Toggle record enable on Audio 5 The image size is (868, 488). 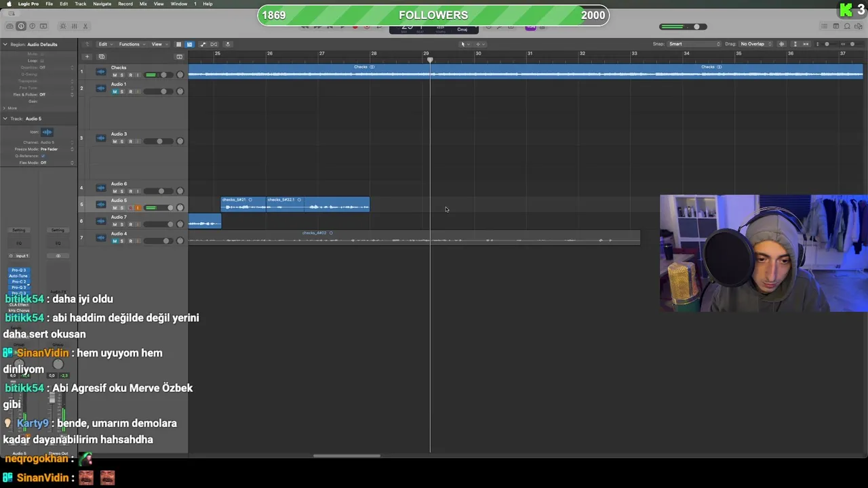(130, 207)
